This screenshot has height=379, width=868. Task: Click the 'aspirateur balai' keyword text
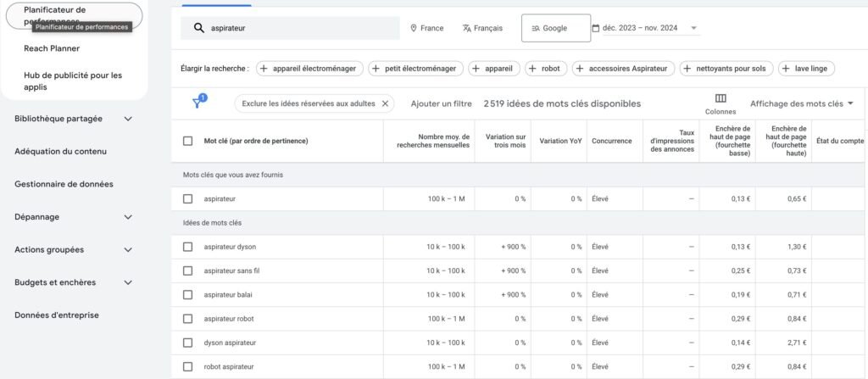click(229, 295)
